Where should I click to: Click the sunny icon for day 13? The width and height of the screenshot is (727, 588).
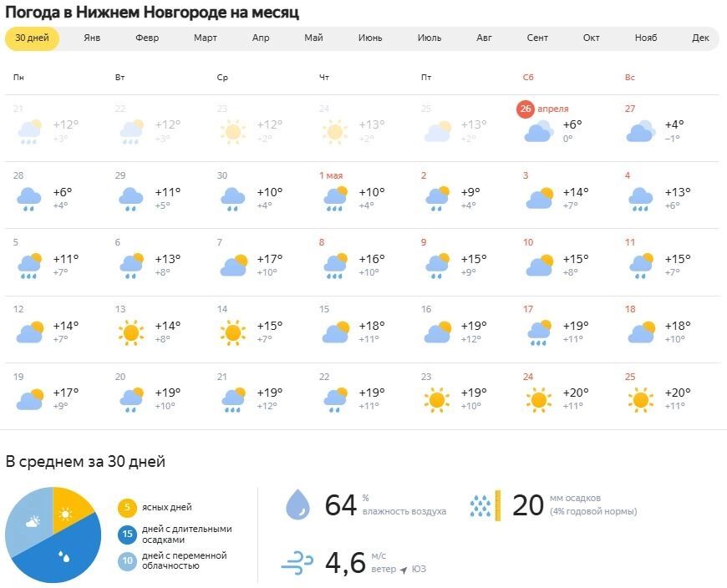pos(130,332)
